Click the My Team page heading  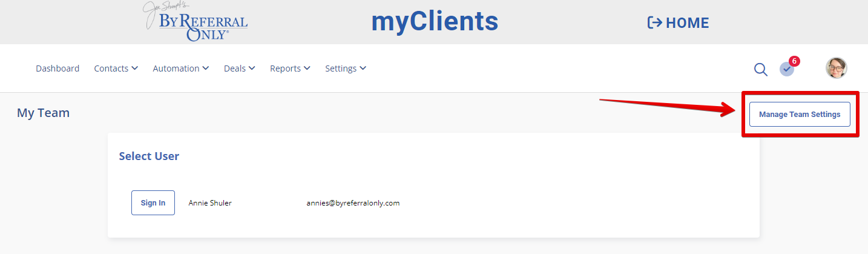pyautogui.click(x=43, y=113)
